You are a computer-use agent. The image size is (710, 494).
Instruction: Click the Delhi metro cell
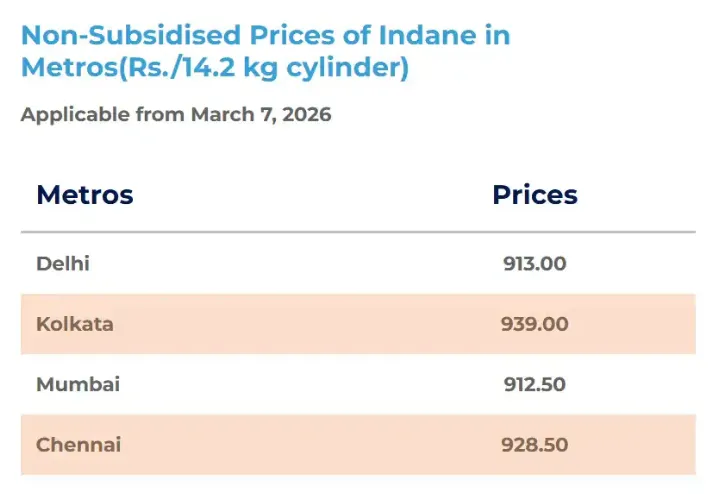(63, 264)
